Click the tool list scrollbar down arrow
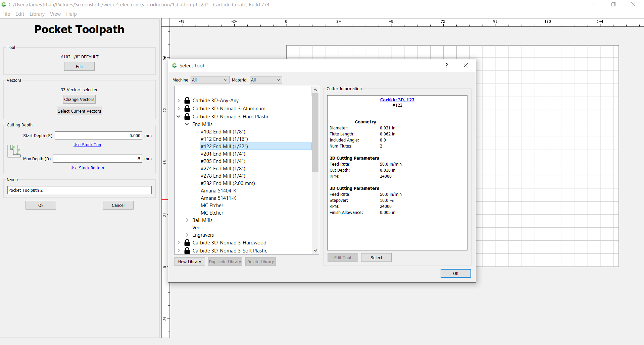The image size is (644, 345). coord(315,250)
